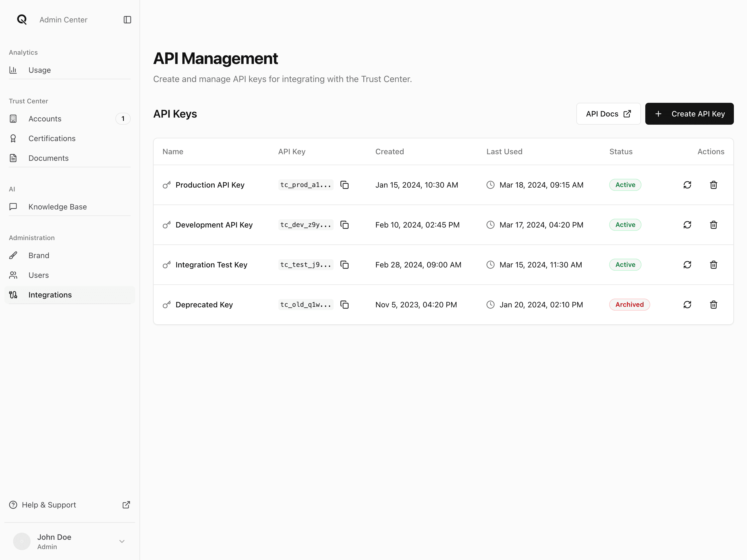The width and height of the screenshot is (747, 560).
Task: Click the Archived status badge on Deprecated Key
Action: (629, 304)
